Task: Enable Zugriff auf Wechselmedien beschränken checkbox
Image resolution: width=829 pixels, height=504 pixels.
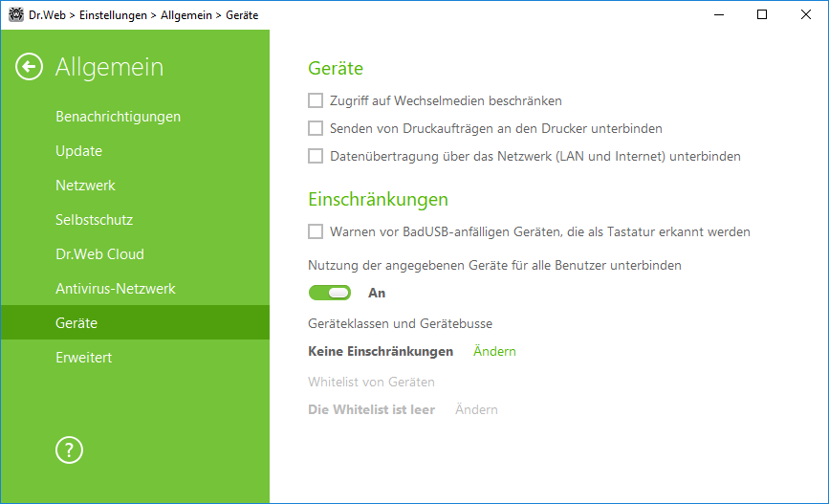Action: (x=316, y=100)
